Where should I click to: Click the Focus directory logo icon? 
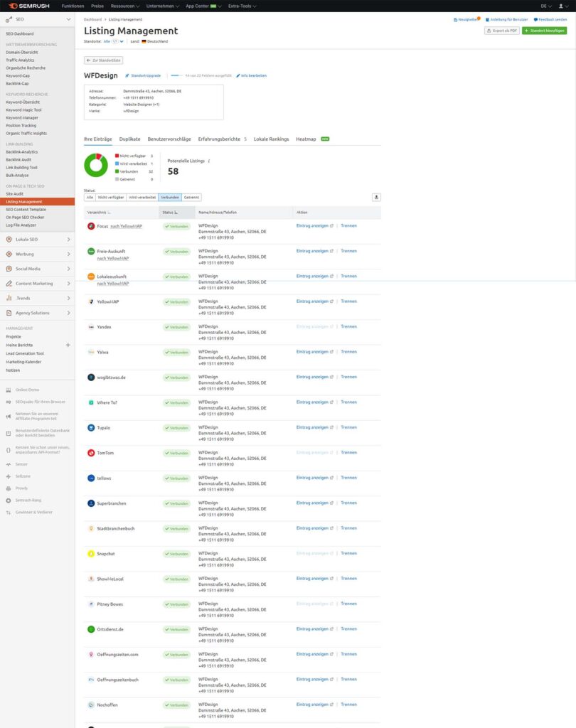[x=91, y=226]
